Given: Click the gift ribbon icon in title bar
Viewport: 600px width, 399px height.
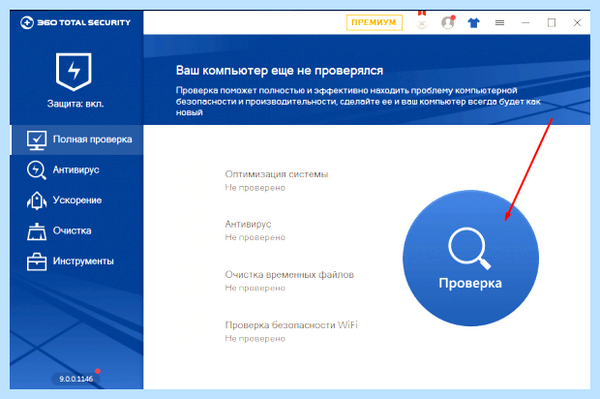Looking at the screenshot, I should click(422, 20).
